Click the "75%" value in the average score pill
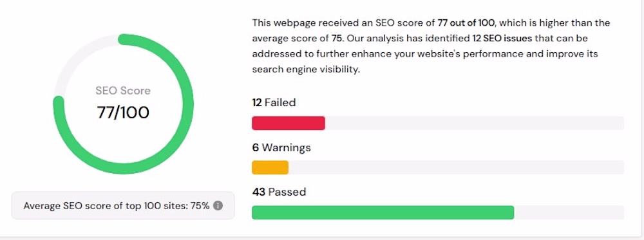The width and height of the screenshot is (644, 240). 200,205
